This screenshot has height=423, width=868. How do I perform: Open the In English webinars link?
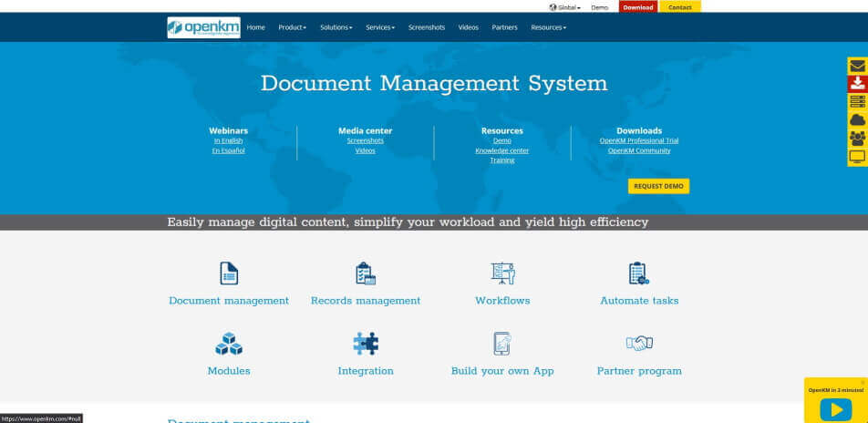pos(229,140)
